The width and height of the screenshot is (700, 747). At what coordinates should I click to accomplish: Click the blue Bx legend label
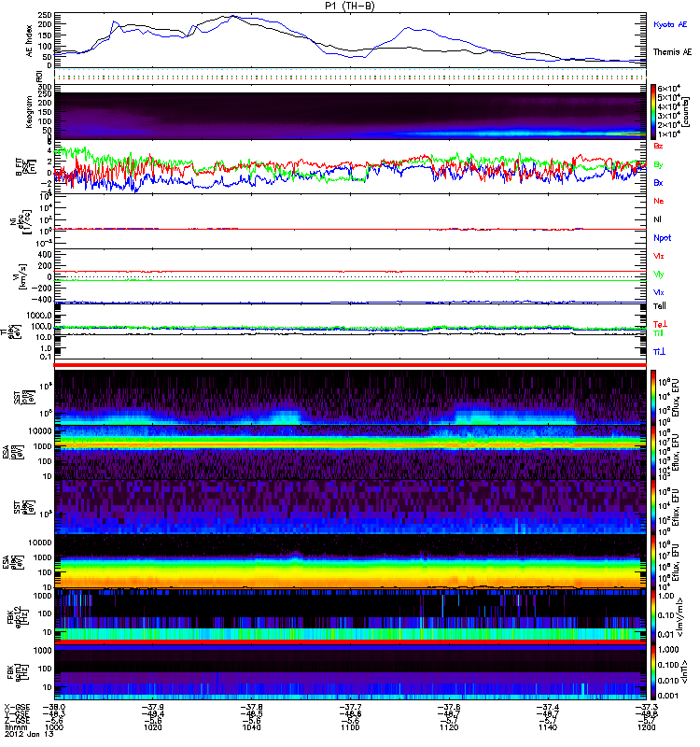(658, 182)
